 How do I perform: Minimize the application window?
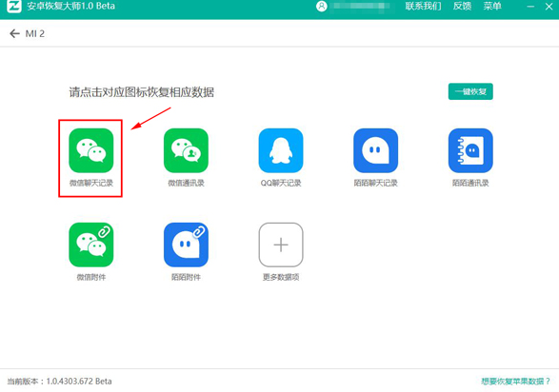tap(530, 6)
